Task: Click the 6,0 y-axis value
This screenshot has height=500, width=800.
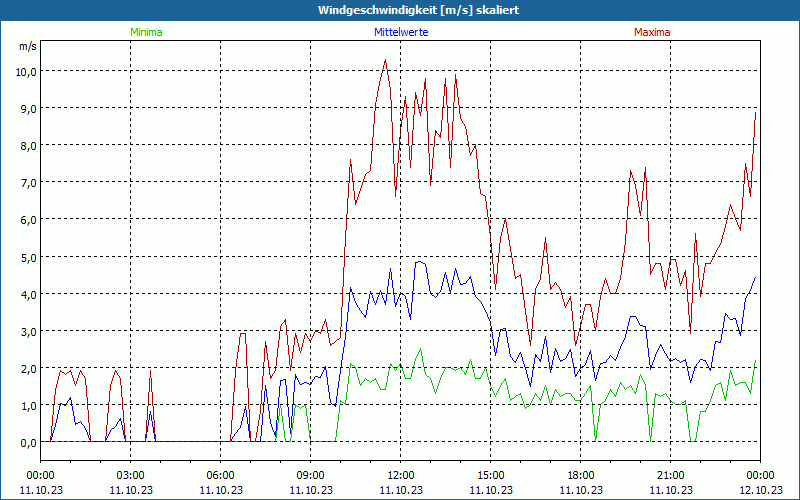Action: coord(28,220)
